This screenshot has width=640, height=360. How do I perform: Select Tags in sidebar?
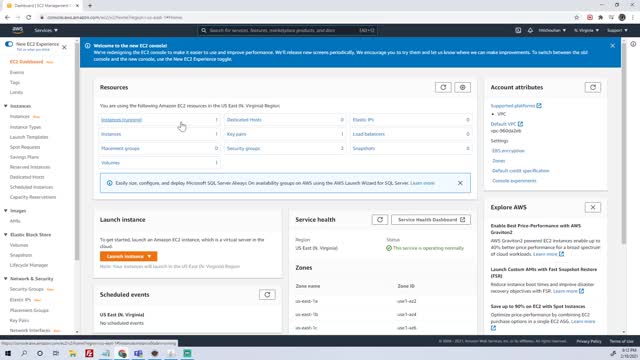click(x=15, y=82)
